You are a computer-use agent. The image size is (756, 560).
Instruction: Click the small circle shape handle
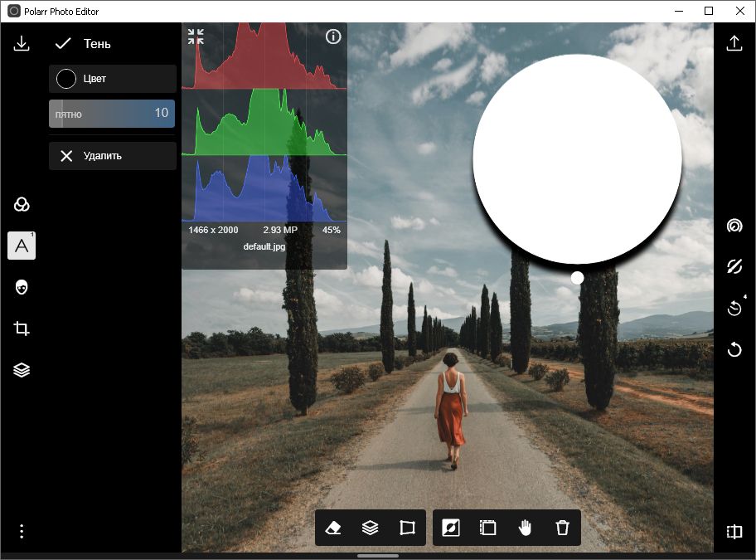577,278
